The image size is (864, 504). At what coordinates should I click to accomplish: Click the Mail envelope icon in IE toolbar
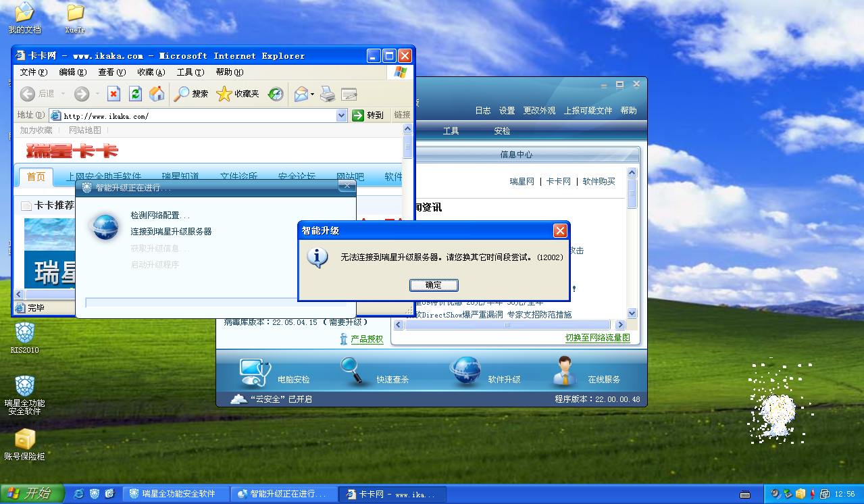[x=301, y=94]
